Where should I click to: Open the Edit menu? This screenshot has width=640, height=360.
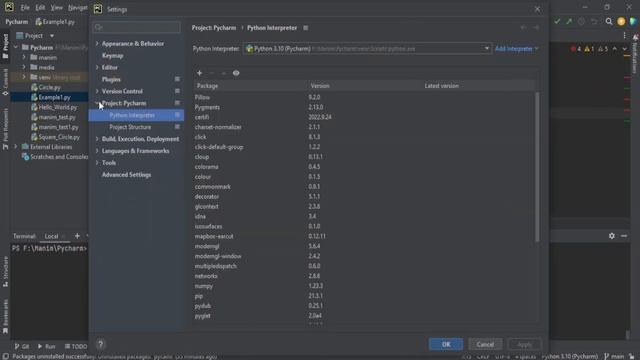[x=40, y=8]
